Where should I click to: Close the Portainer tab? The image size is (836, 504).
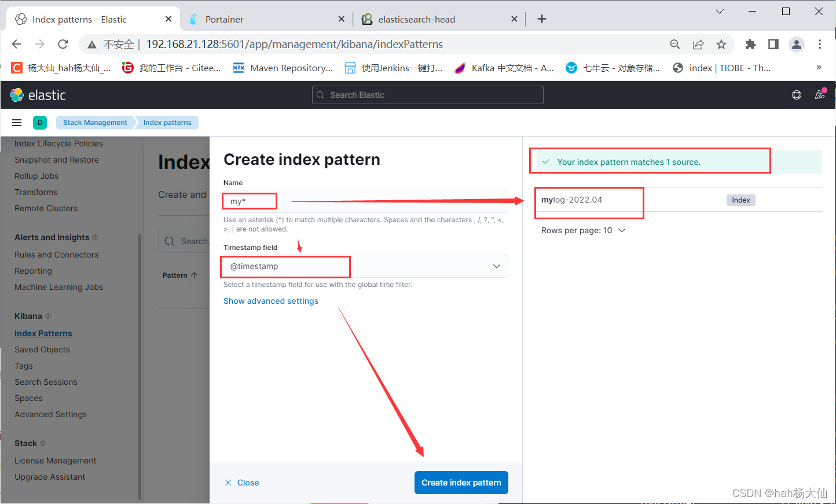(x=342, y=19)
